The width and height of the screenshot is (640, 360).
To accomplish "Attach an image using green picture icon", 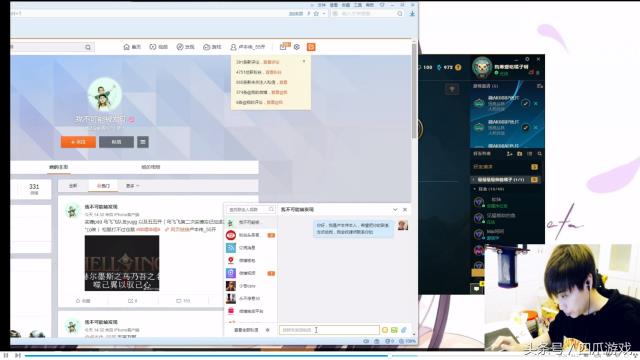I will [x=394, y=330].
